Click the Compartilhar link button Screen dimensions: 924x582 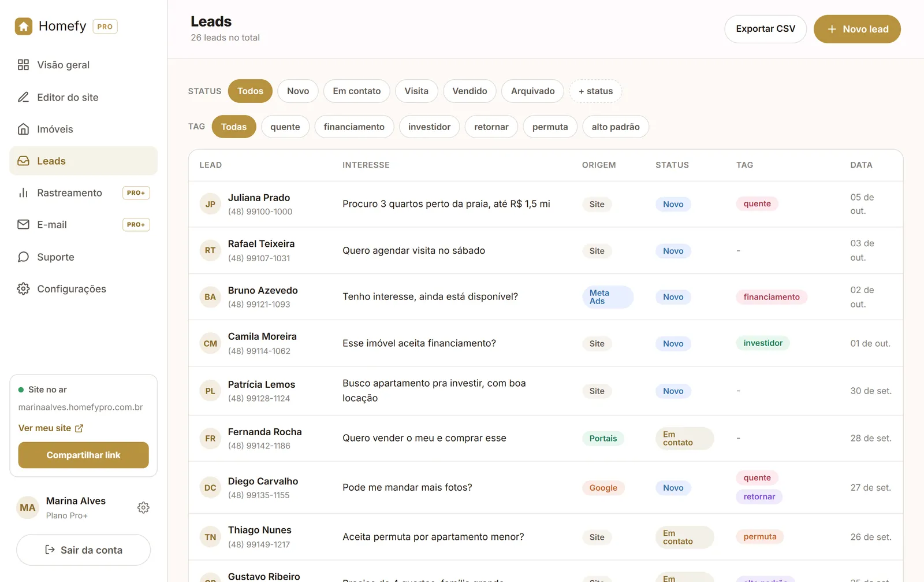click(x=83, y=455)
